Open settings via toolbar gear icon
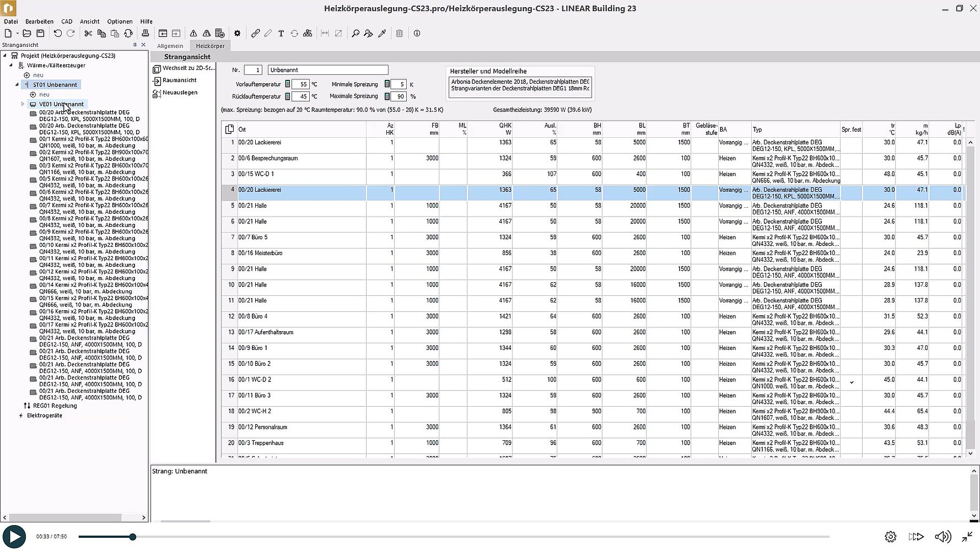The image size is (980, 551). pos(237,34)
